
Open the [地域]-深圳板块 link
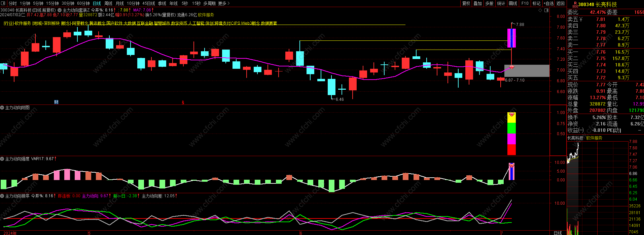[x=46, y=23]
